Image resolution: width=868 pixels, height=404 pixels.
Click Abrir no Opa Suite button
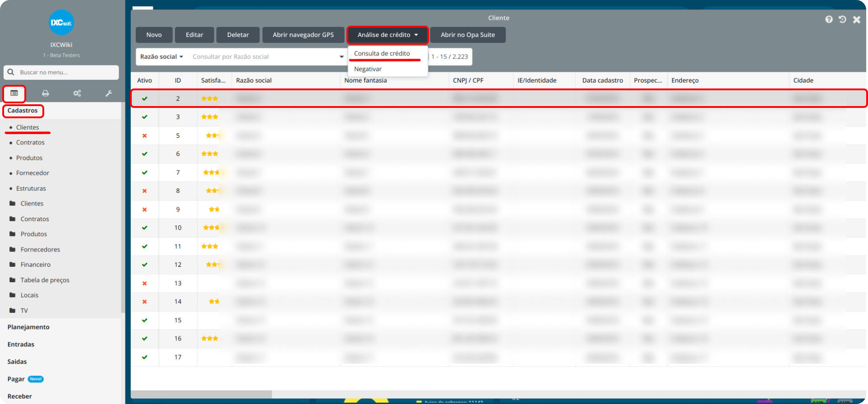pos(468,35)
